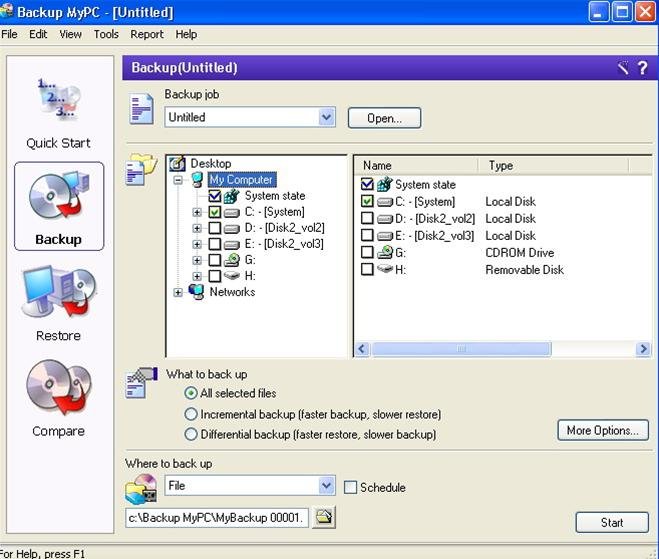Click the horizontal scrollbar thumb in list

(461, 349)
